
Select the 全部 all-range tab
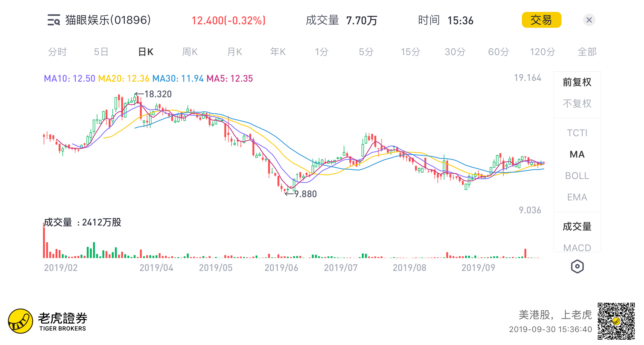tap(587, 52)
